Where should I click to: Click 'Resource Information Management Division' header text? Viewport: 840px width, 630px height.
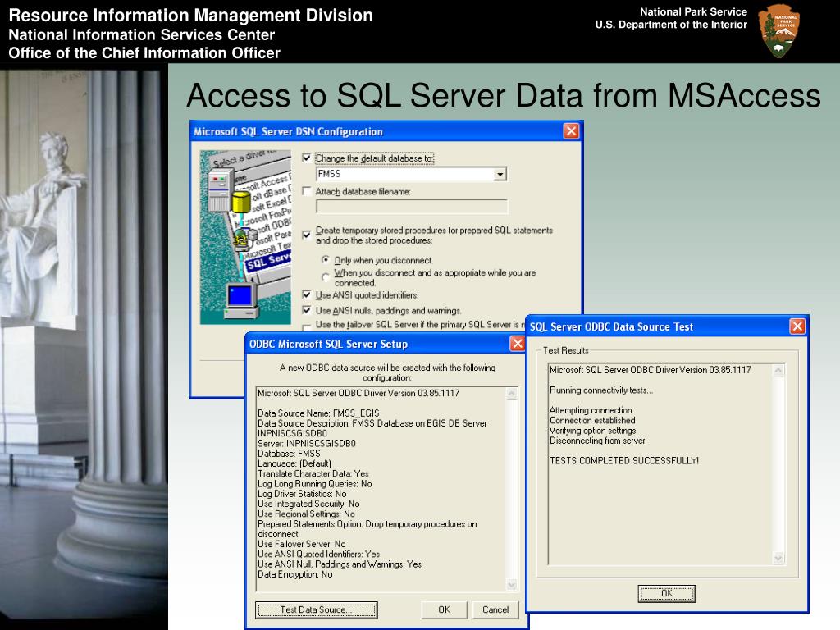pos(190,15)
